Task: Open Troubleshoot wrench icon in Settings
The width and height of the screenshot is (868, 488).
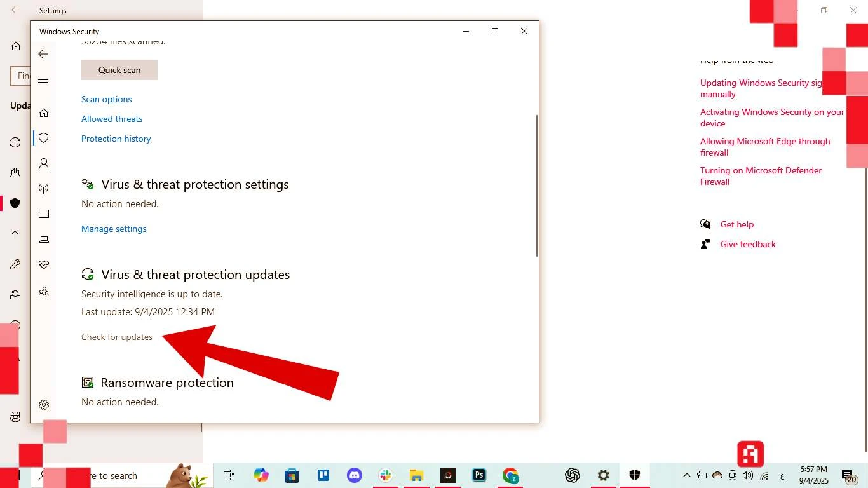Action: 15,264
